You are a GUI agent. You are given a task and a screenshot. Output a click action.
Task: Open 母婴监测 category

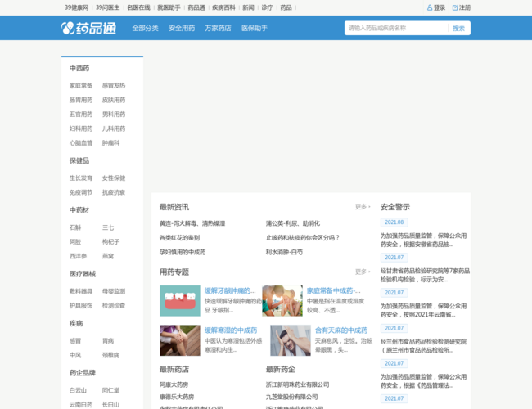point(114,291)
